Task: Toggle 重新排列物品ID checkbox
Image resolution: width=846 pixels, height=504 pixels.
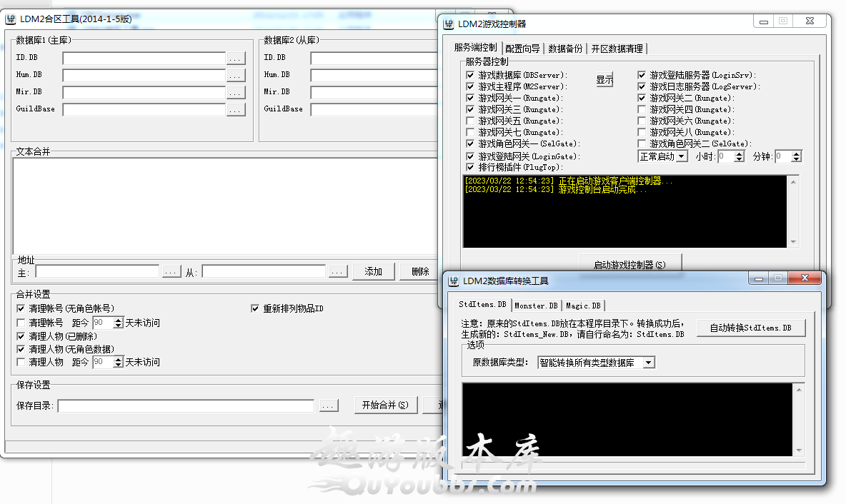Action: [x=255, y=309]
